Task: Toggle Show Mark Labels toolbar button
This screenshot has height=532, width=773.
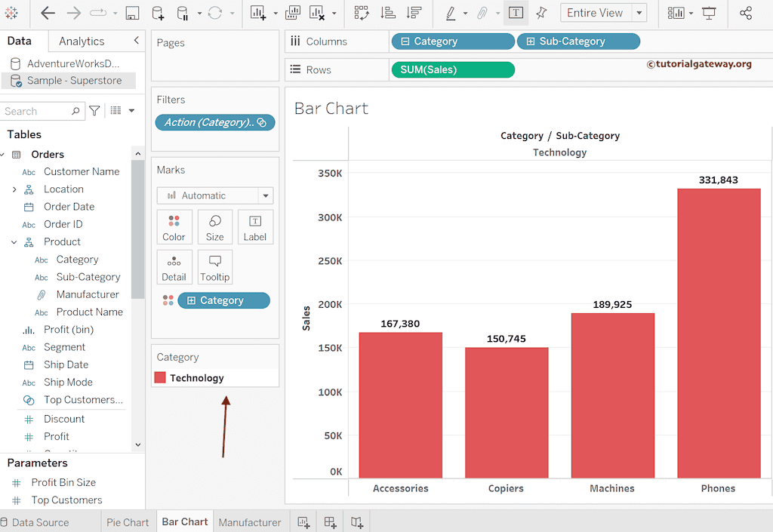Action: (x=516, y=13)
